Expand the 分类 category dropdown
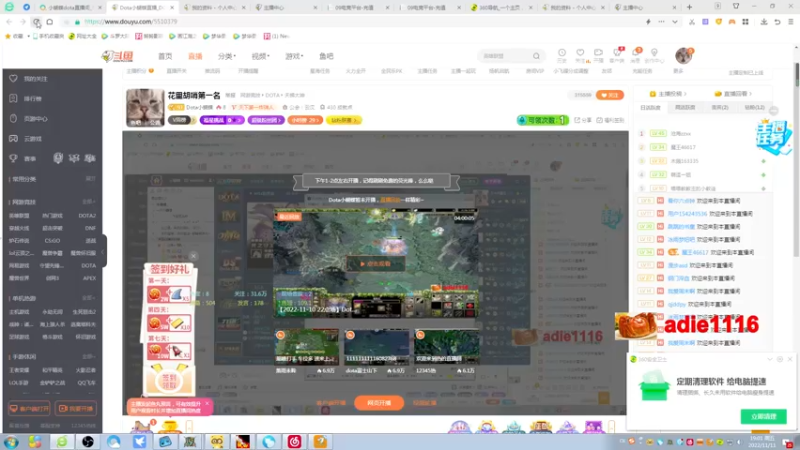 point(227,56)
